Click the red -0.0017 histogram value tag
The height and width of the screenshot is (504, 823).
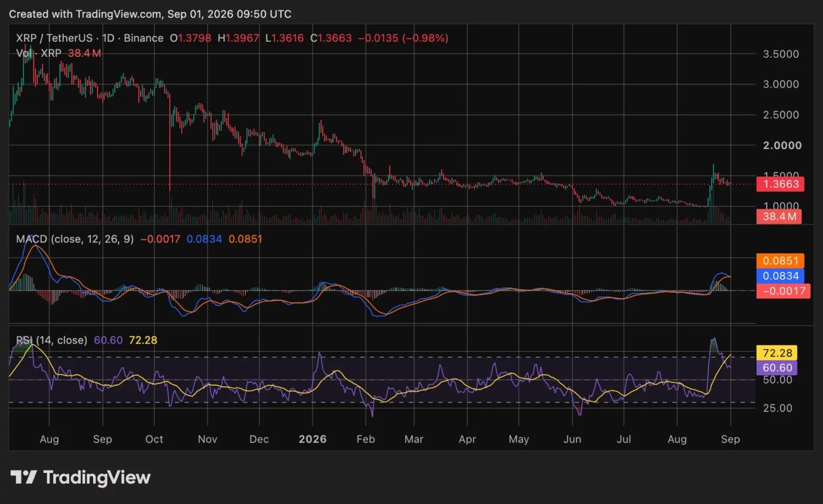(782, 291)
